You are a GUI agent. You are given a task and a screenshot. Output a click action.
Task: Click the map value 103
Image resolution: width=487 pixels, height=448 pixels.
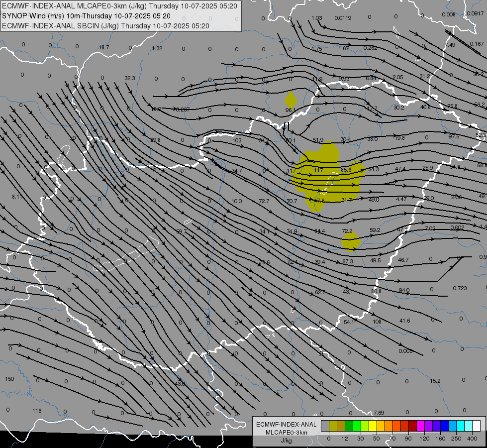coord(237,140)
